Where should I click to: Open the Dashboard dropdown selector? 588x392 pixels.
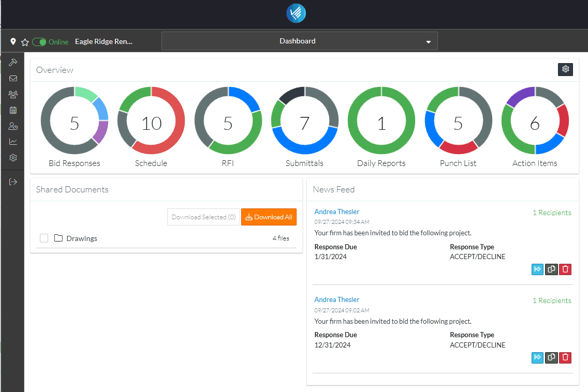pyautogui.click(x=299, y=41)
